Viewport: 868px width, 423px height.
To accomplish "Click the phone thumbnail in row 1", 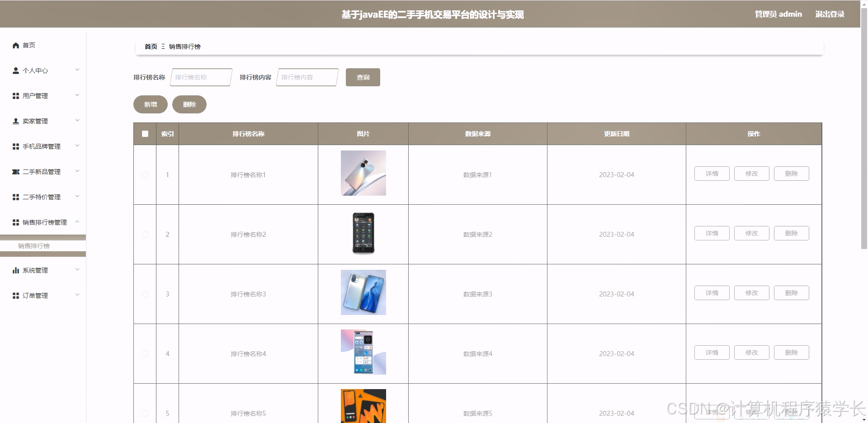I will pos(363,173).
